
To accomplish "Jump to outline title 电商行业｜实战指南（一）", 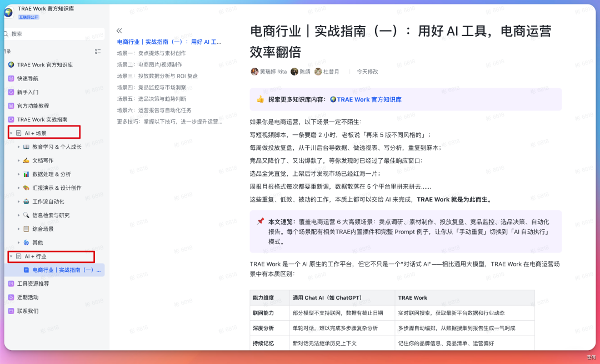I will pyautogui.click(x=169, y=42).
